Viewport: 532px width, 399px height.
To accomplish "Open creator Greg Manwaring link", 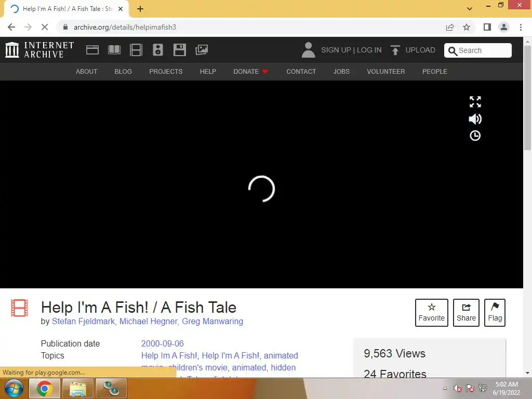I will tap(212, 321).
